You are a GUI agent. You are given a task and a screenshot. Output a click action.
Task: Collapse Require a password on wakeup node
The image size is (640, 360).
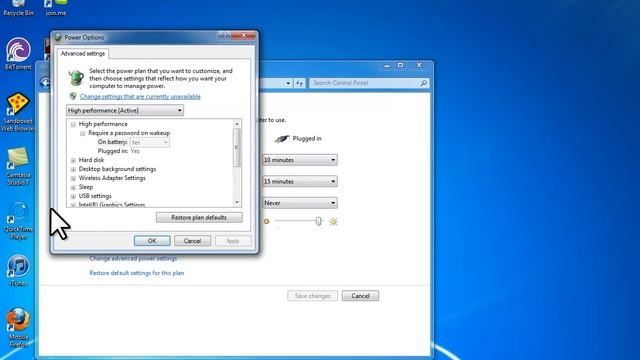(83, 133)
